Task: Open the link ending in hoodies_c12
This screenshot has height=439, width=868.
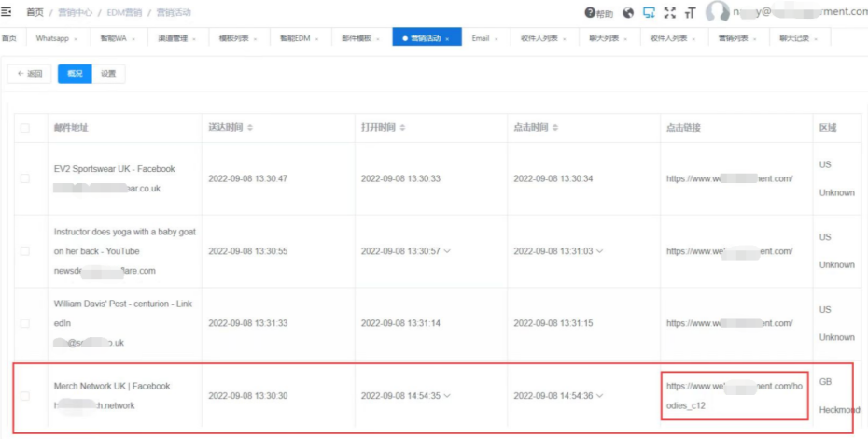Action: 734,396
